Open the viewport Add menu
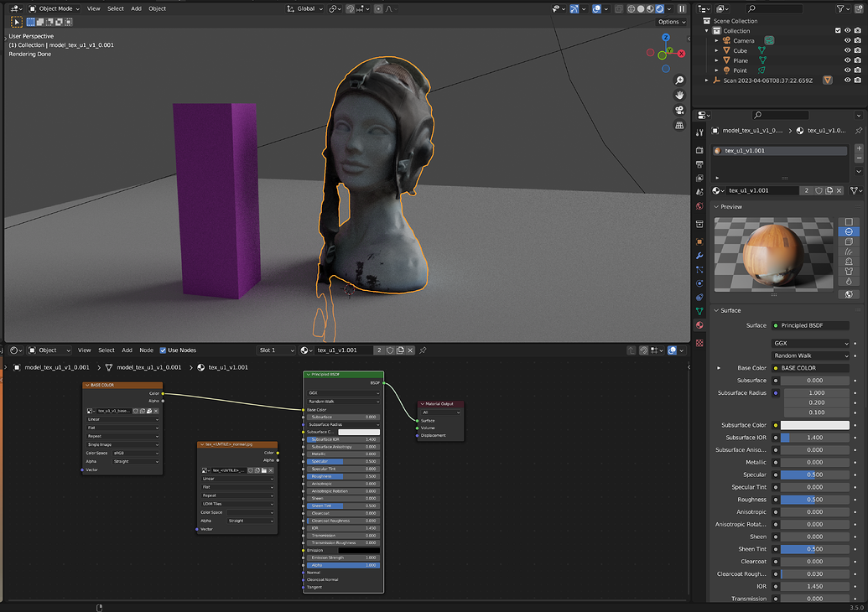868x612 pixels. [136, 9]
